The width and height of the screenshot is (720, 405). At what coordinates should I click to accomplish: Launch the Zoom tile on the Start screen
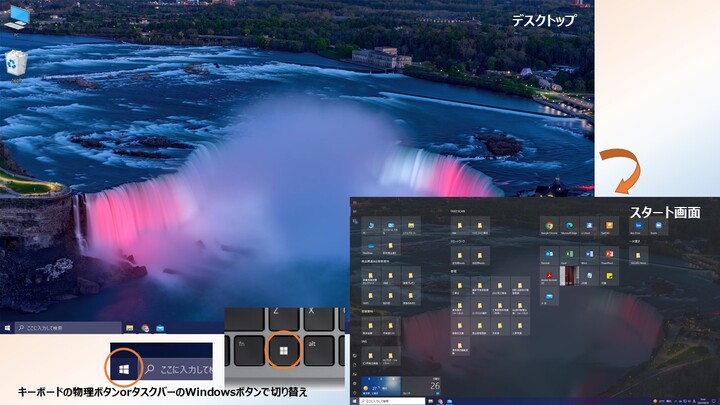[x=658, y=225]
